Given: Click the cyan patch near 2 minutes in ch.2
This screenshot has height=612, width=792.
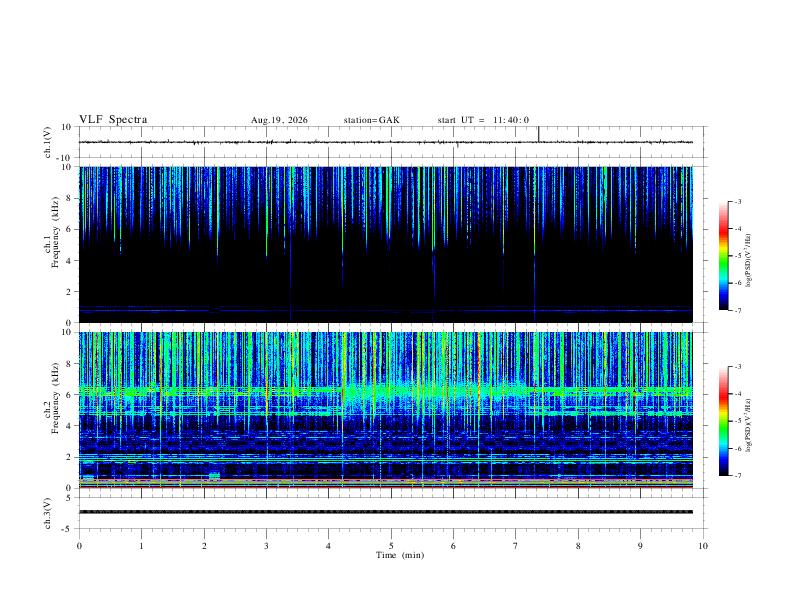Looking at the screenshot, I should pos(215,475).
